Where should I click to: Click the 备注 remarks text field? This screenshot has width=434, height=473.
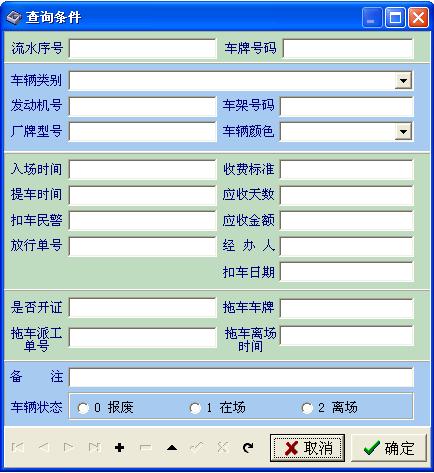point(241,377)
